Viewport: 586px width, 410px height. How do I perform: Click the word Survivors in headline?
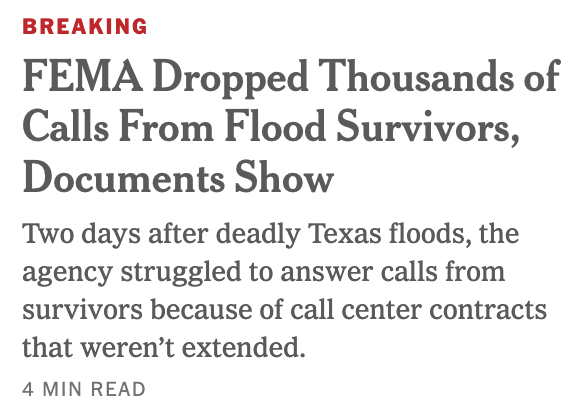click(428, 126)
